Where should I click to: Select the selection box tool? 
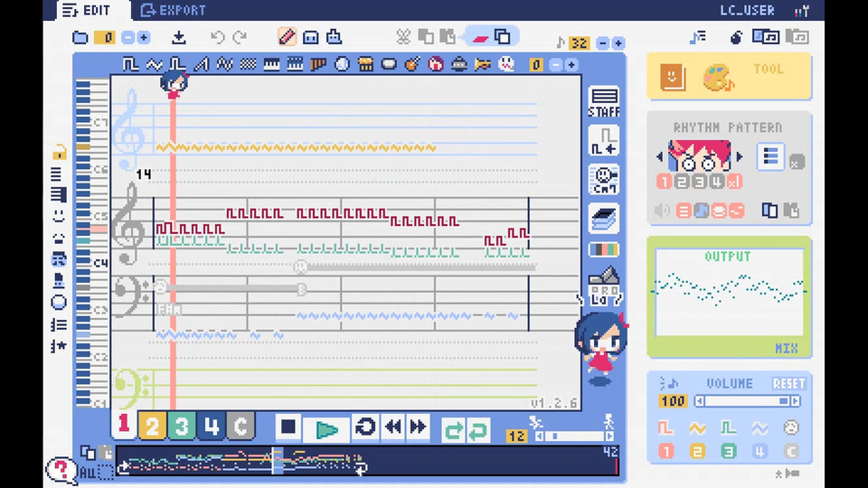(310, 37)
